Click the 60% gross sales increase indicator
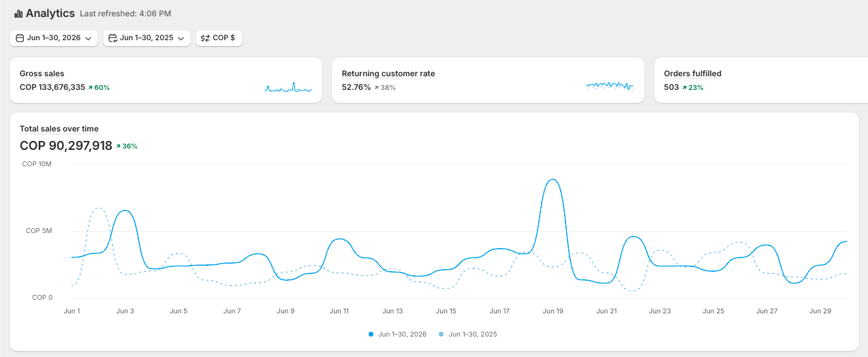This screenshot has width=868, height=357. coord(99,87)
